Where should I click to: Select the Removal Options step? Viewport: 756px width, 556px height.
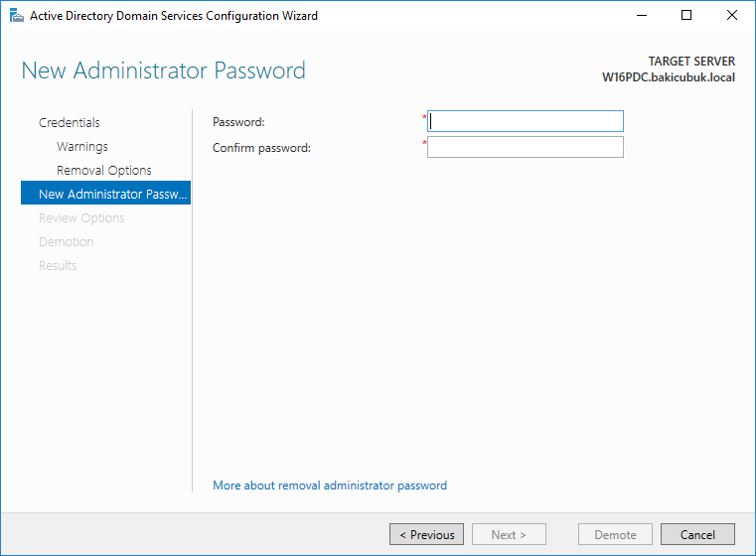[x=104, y=171]
